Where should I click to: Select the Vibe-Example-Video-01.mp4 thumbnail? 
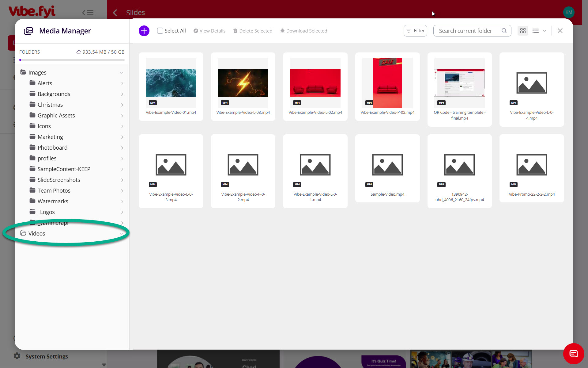[x=171, y=83]
